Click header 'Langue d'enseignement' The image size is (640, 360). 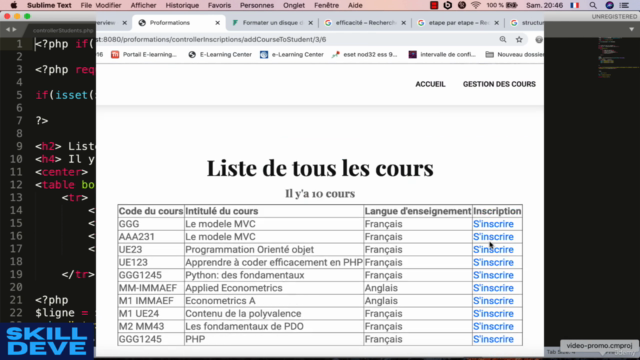(418, 211)
